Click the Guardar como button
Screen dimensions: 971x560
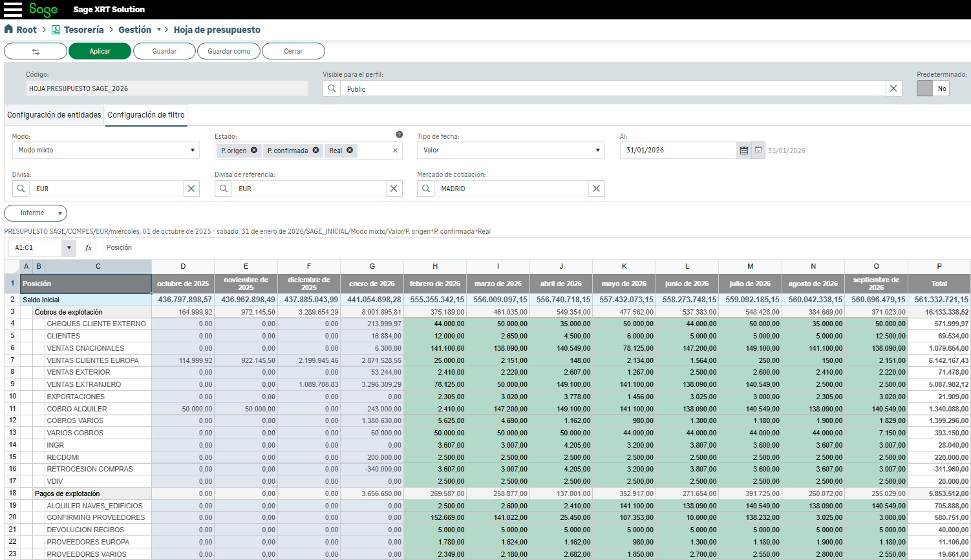(229, 51)
